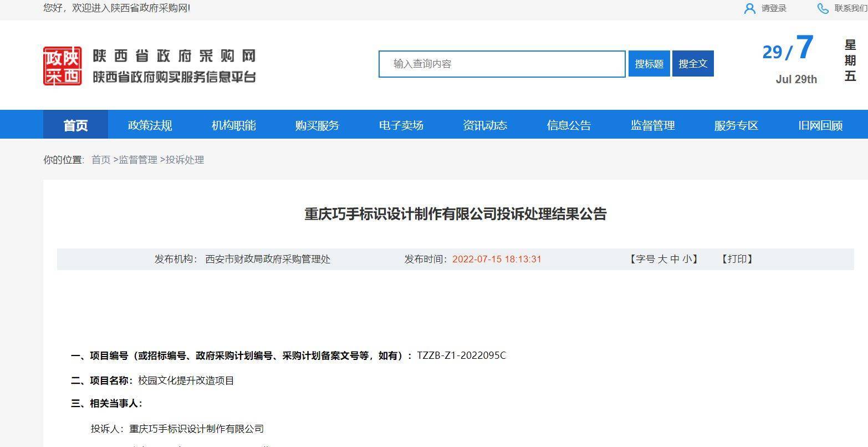This screenshot has width=868, height=447.
Task: Click the search query input field
Action: [502, 64]
